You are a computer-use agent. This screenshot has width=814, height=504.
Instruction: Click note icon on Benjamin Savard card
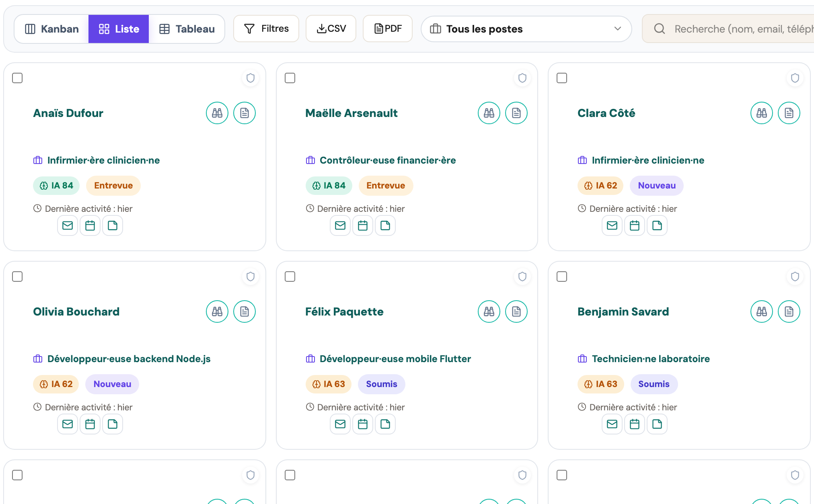[x=657, y=424]
